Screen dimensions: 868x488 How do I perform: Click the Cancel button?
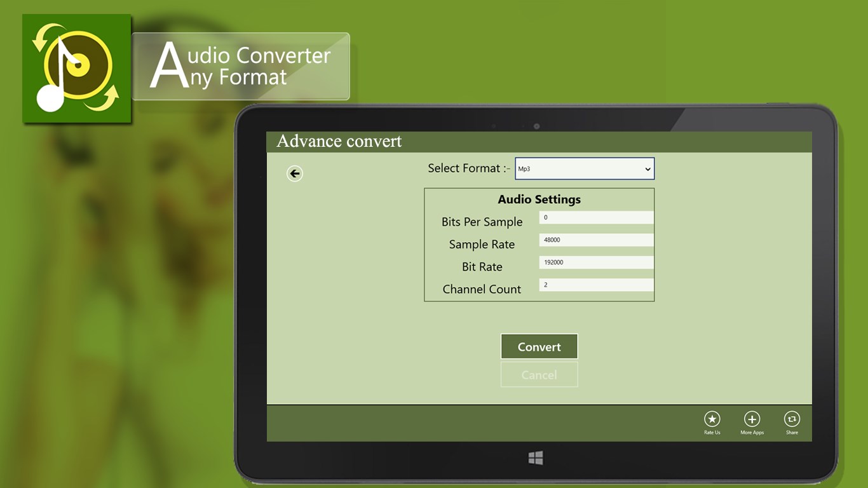click(x=538, y=374)
